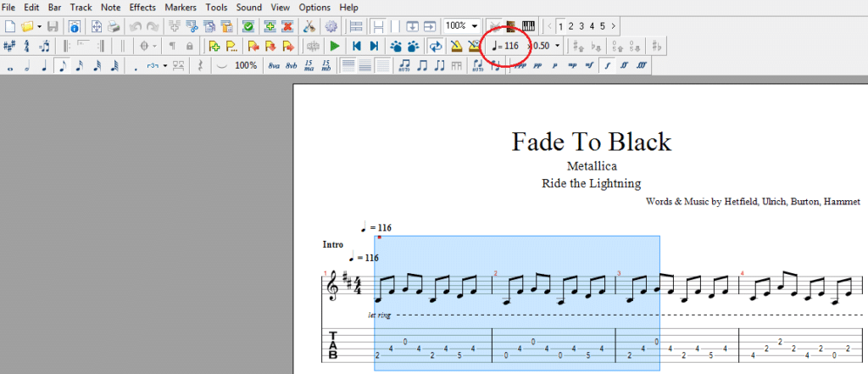Click the song properties info icon
The height and width of the screenshot is (374, 868).
coord(74,26)
